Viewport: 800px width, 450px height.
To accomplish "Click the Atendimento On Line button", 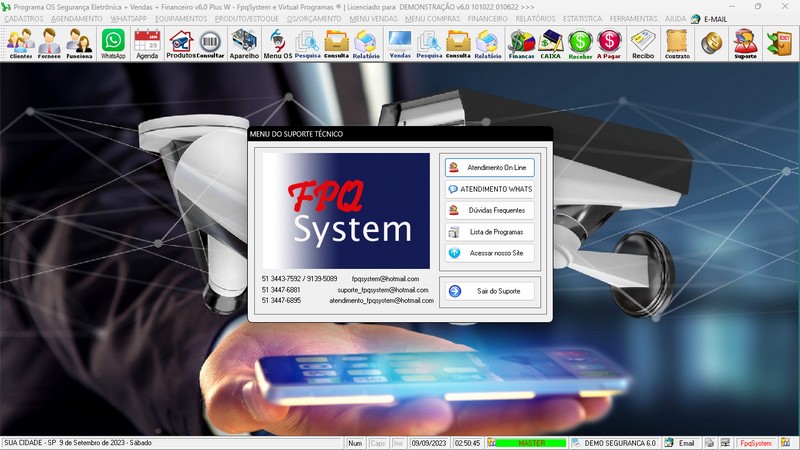I will [490, 167].
